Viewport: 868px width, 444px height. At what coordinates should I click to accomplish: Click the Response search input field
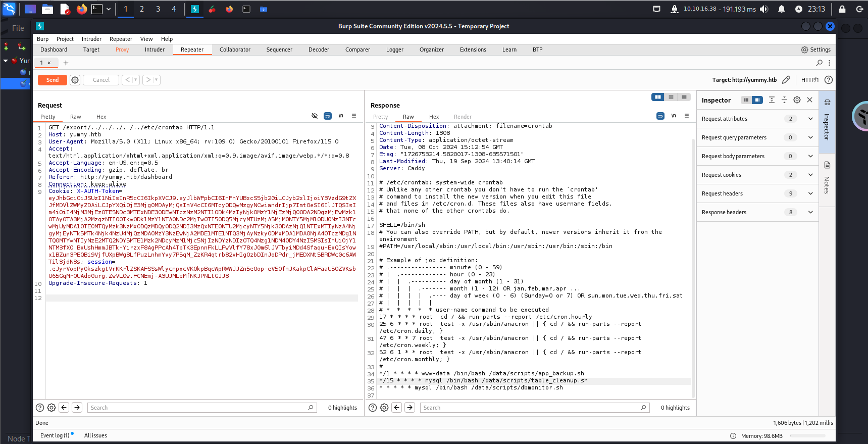(530, 408)
